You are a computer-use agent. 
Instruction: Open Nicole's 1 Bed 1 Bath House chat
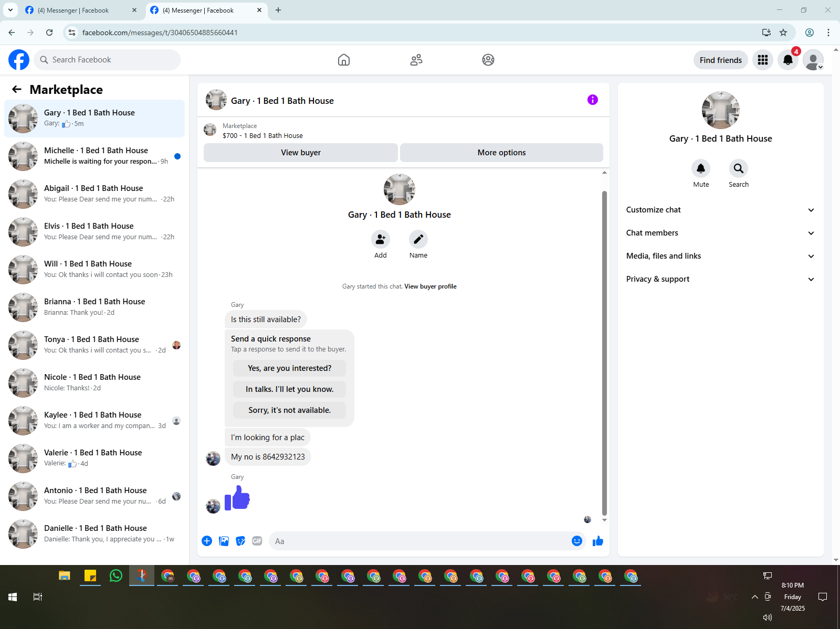[x=94, y=383]
